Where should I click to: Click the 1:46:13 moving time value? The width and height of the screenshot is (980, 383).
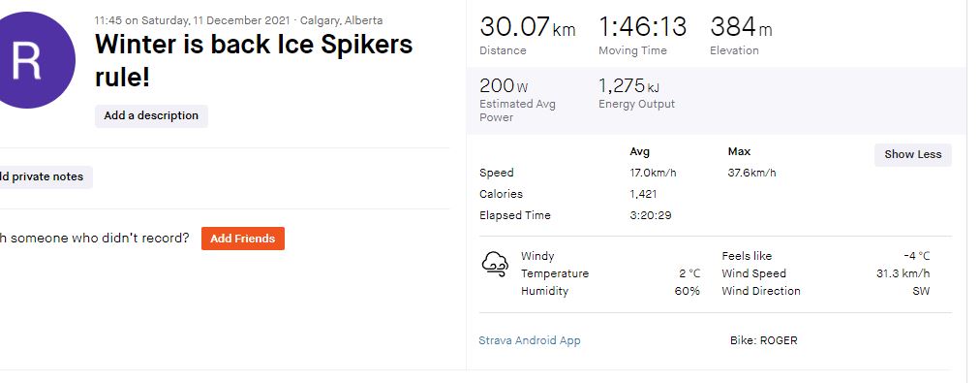click(x=642, y=27)
